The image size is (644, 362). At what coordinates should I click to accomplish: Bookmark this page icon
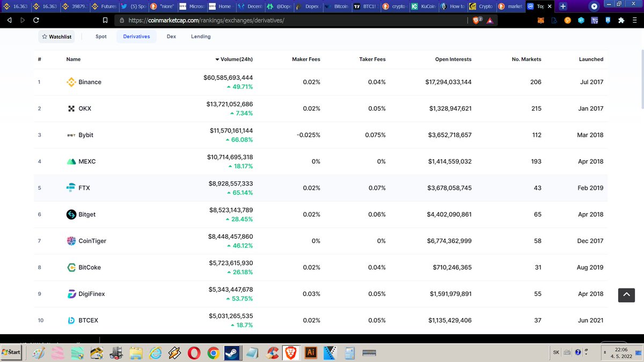[x=106, y=20]
